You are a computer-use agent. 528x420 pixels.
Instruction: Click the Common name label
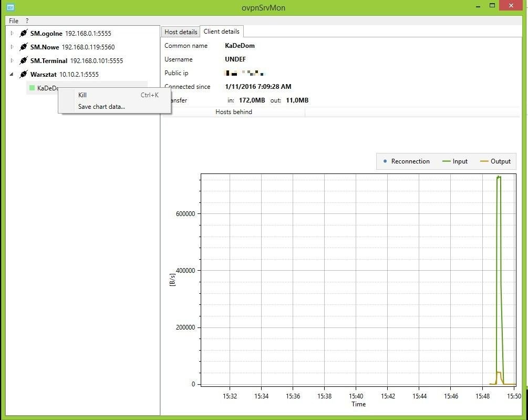[x=186, y=45]
